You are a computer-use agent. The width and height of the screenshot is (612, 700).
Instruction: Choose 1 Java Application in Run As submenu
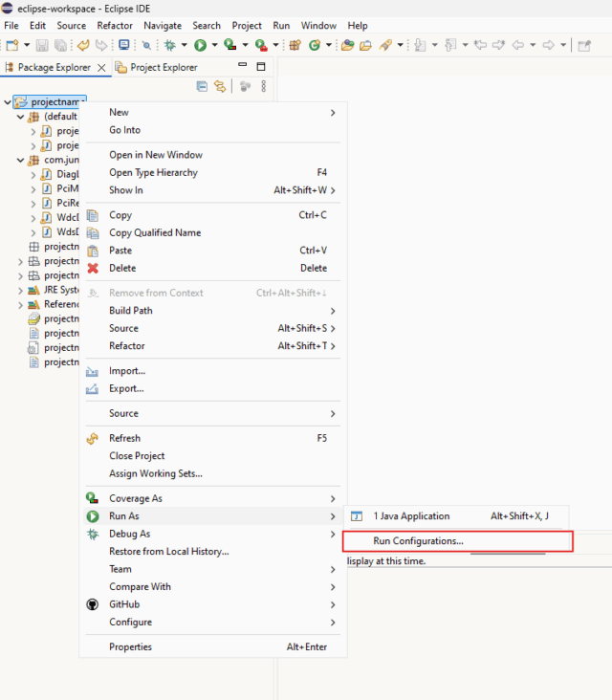pyautogui.click(x=411, y=516)
